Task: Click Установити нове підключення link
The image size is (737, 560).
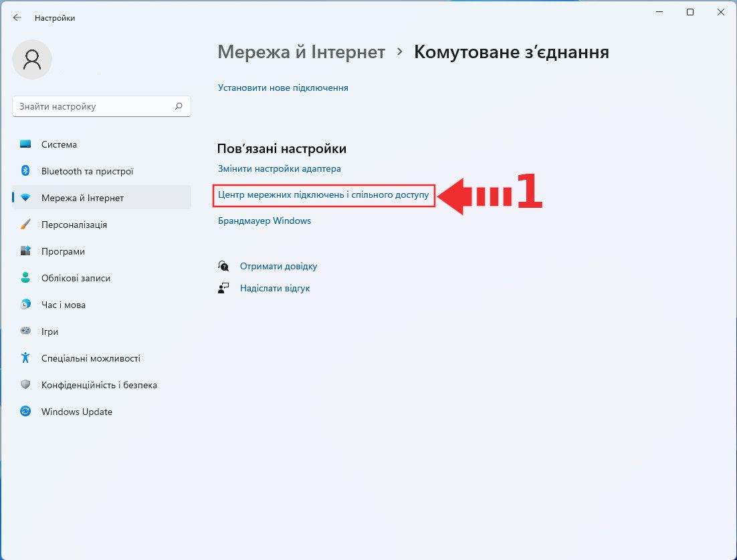Action: point(283,88)
